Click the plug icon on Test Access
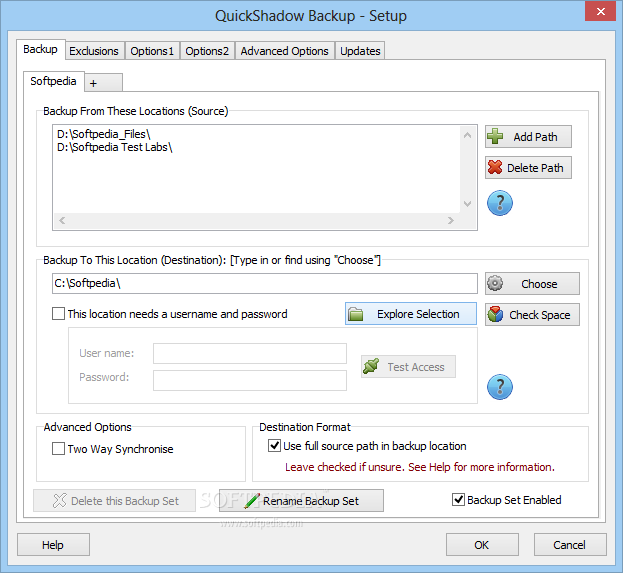The width and height of the screenshot is (623, 573). pyautogui.click(x=371, y=366)
